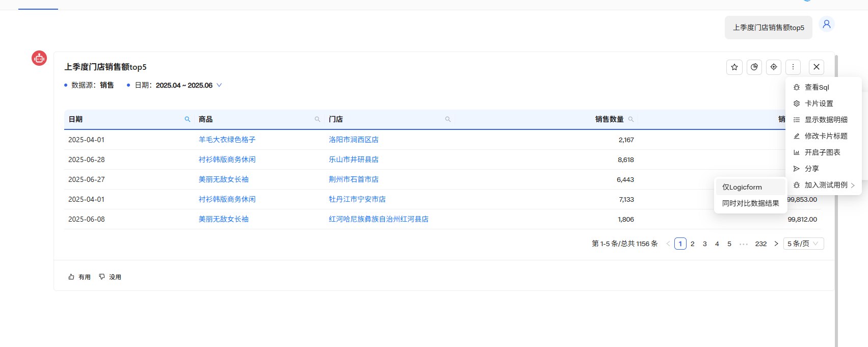Image resolution: width=868 pixels, height=347 pixels.
Task: Open store link 乐山市井研县店
Action: pos(354,159)
